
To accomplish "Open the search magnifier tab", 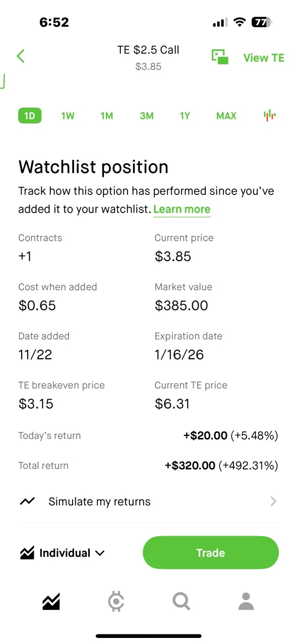I will pyautogui.click(x=181, y=601).
